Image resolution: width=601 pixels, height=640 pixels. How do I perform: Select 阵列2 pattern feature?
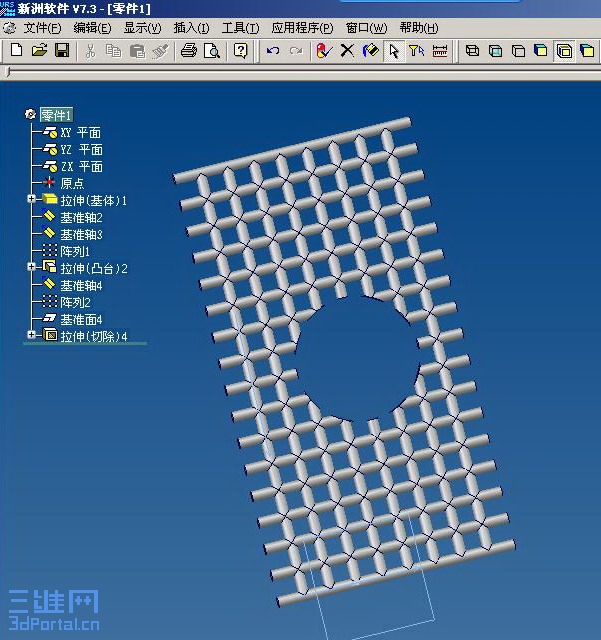tap(76, 302)
